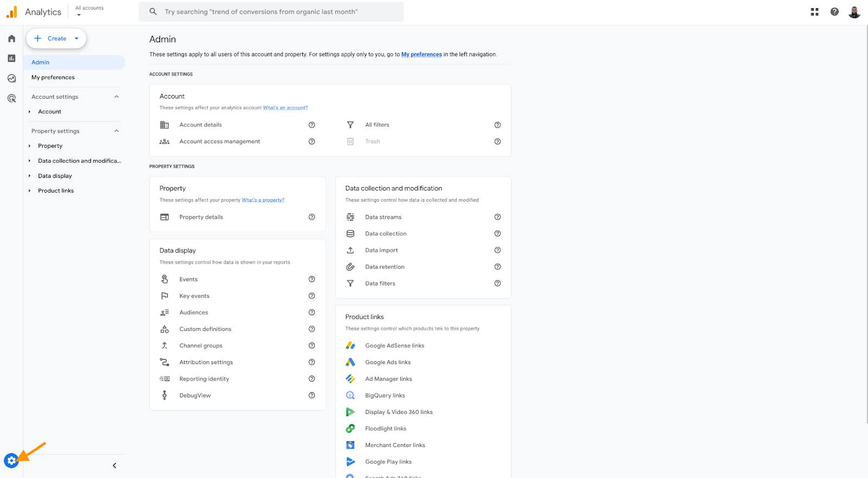Click the help icon beside Data streams
Image resolution: width=868 pixels, height=478 pixels.
[x=497, y=217]
